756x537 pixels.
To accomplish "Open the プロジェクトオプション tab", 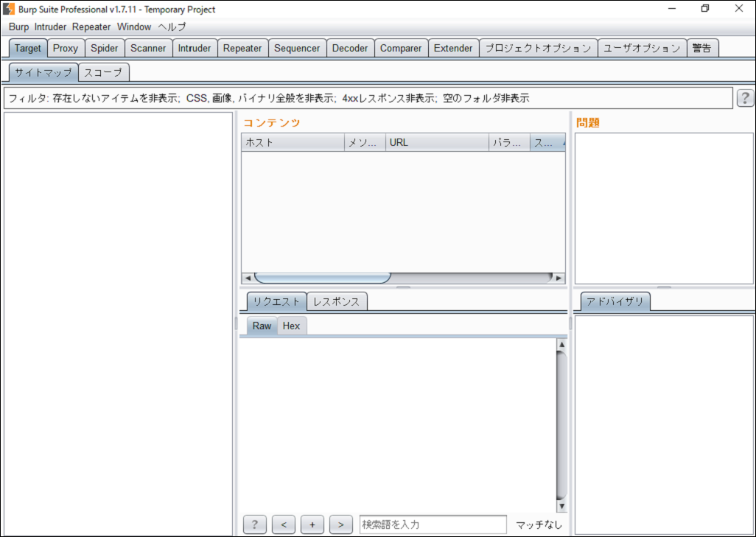I will pyautogui.click(x=538, y=48).
